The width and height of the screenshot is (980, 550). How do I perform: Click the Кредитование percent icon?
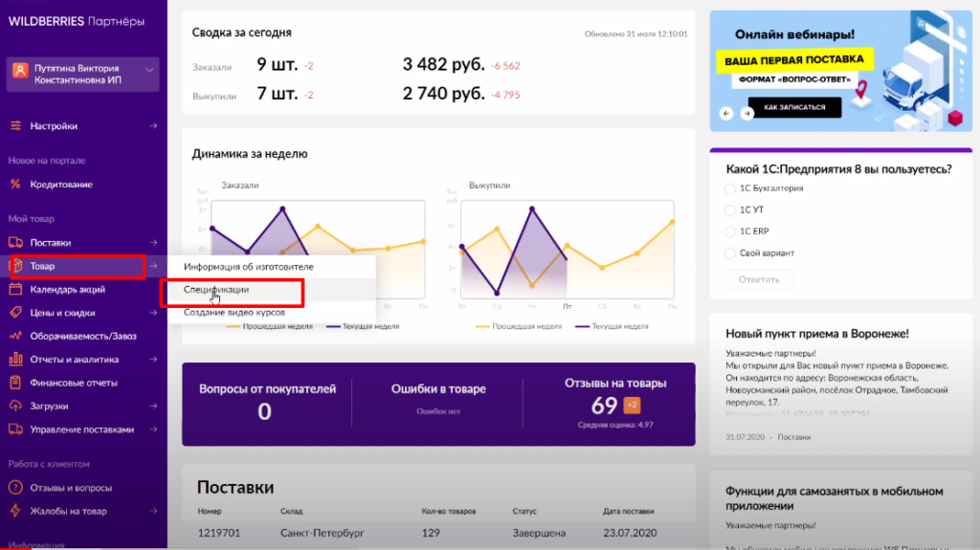(x=15, y=184)
